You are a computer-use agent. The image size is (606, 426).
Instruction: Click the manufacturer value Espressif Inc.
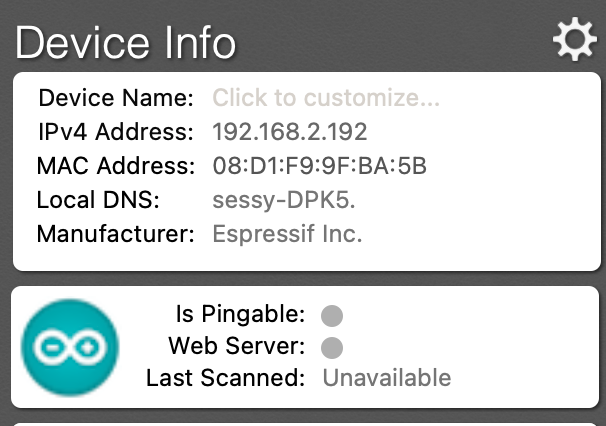coord(287,234)
